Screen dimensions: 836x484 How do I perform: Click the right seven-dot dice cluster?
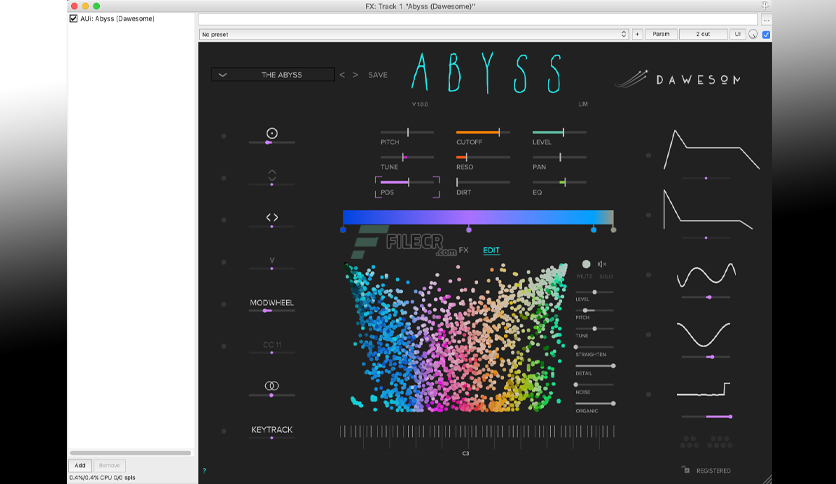[720, 442]
